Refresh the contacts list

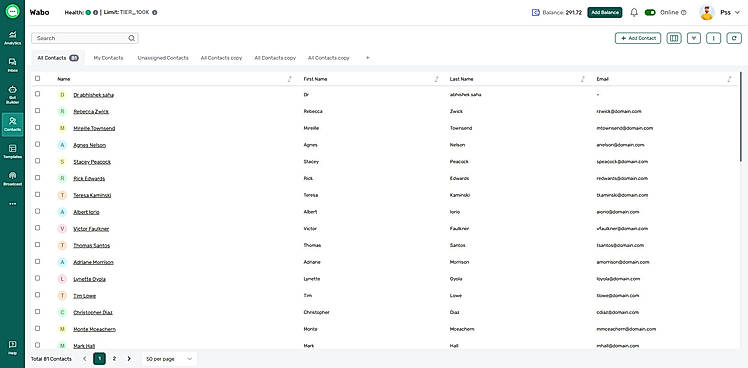[x=734, y=38]
